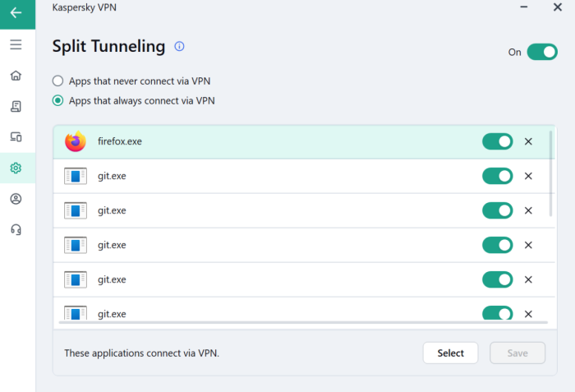
Task: Go to Home via house icon
Action: point(16,76)
